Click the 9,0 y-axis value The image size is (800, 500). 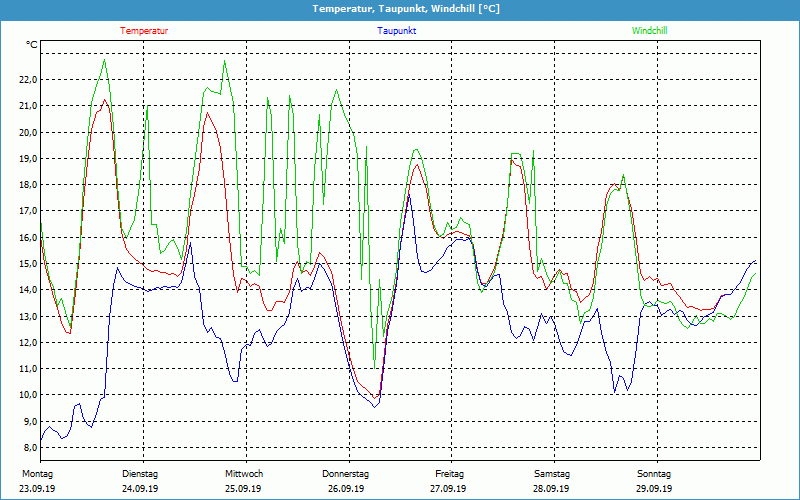pyautogui.click(x=30, y=421)
